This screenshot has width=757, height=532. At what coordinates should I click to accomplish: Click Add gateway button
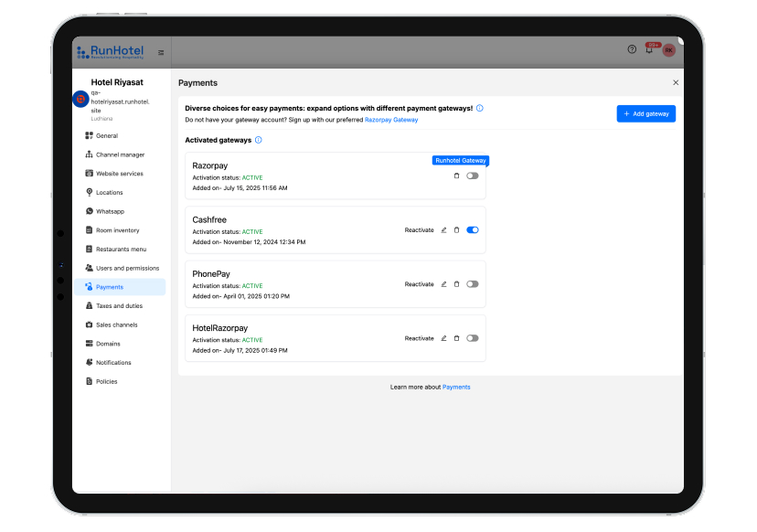point(646,114)
